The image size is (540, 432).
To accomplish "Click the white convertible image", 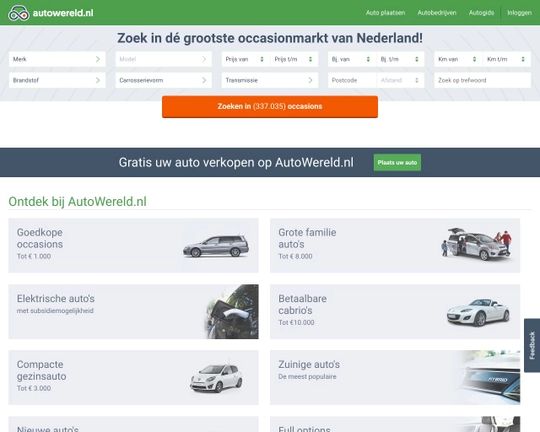I will tap(478, 312).
